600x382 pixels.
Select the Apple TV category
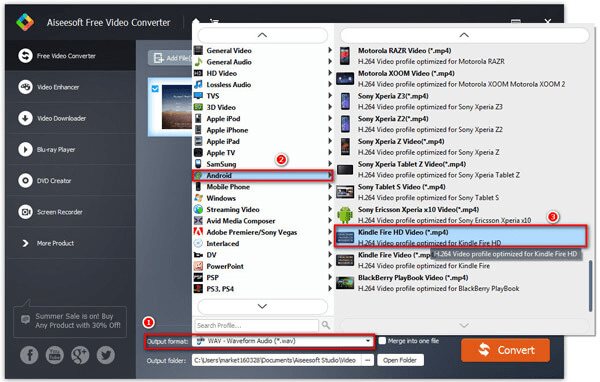[263, 153]
